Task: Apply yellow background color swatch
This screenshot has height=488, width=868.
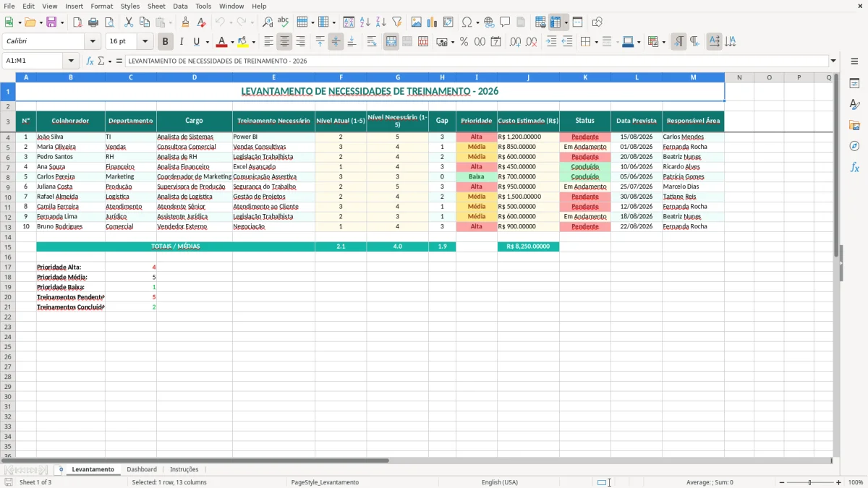Action: tap(243, 42)
